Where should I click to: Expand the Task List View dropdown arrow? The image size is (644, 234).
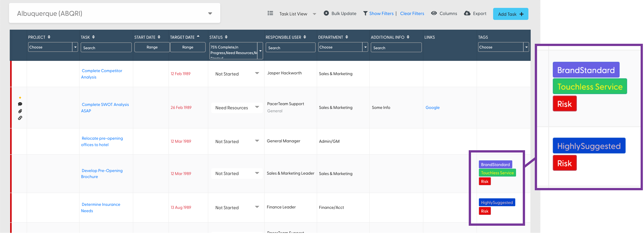tap(314, 14)
